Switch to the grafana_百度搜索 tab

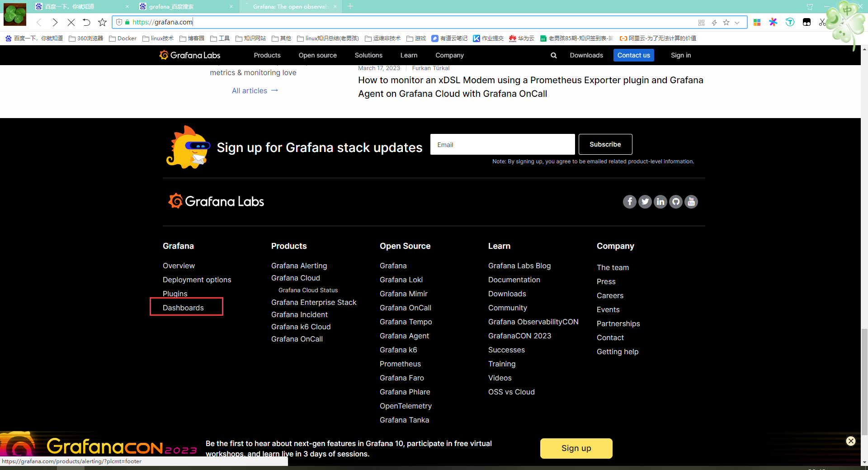[185, 7]
